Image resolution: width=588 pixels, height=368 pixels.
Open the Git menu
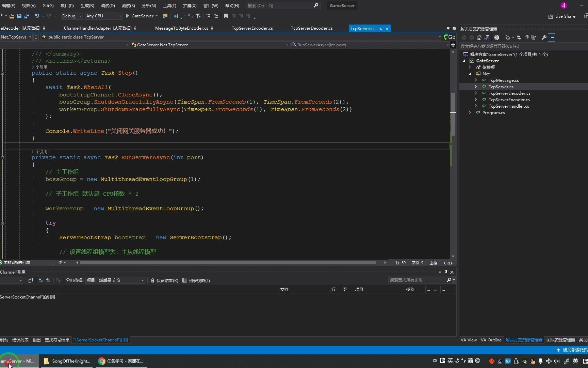tap(48, 5)
